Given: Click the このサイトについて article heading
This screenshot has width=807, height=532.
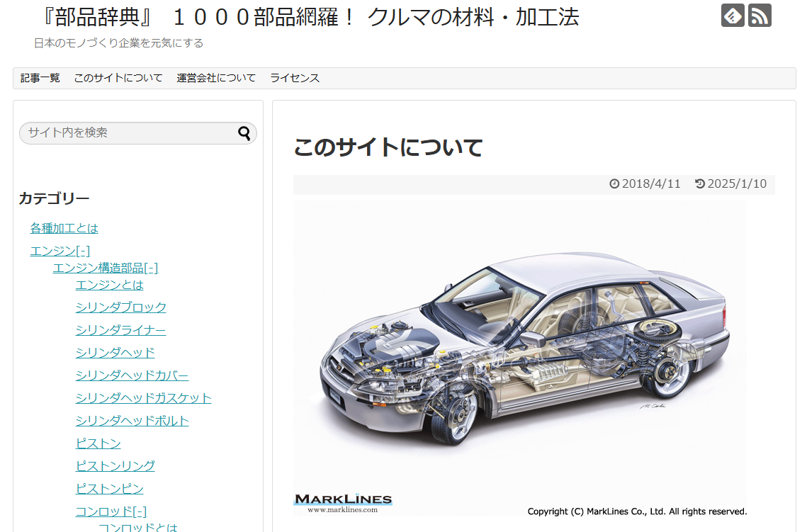Looking at the screenshot, I should [x=388, y=147].
